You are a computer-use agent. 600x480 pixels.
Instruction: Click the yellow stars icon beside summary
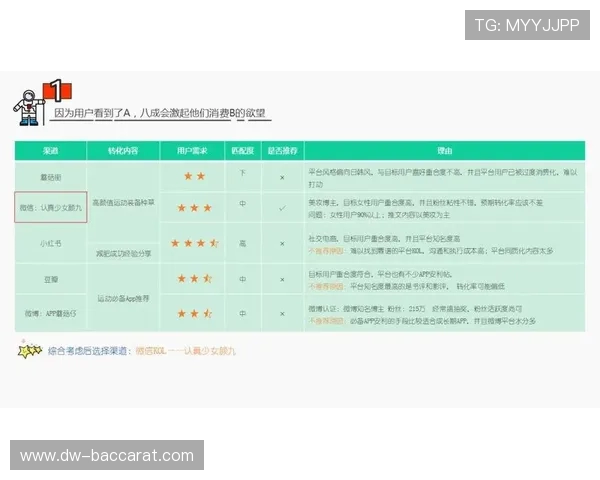pyautogui.click(x=30, y=350)
